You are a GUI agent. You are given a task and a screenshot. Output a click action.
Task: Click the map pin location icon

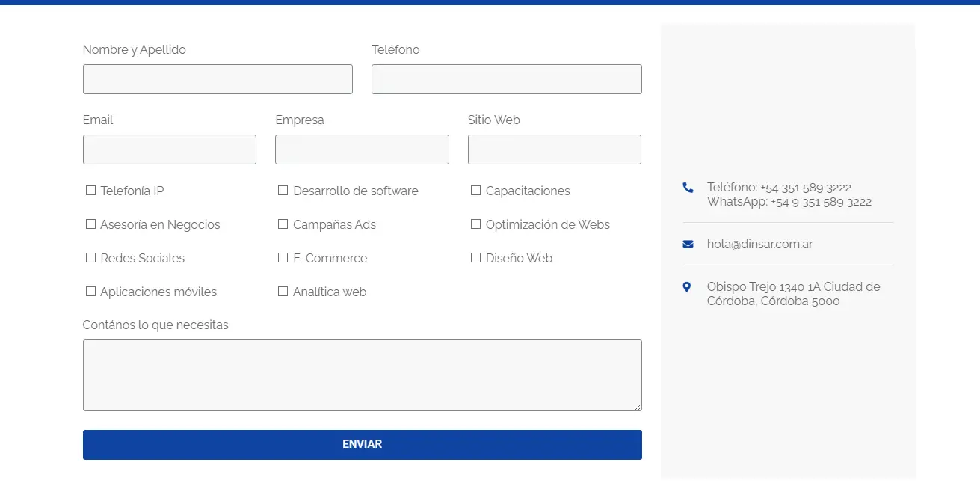click(x=687, y=287)
